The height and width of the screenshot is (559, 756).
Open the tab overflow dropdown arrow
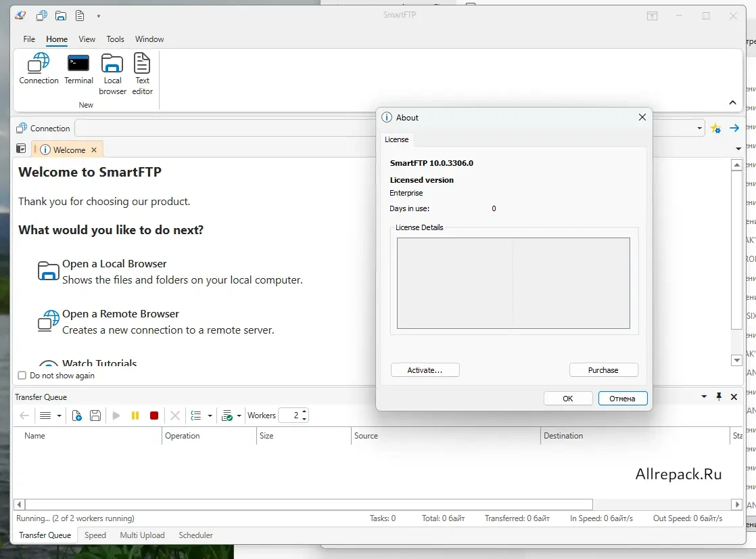coord(738,149)
